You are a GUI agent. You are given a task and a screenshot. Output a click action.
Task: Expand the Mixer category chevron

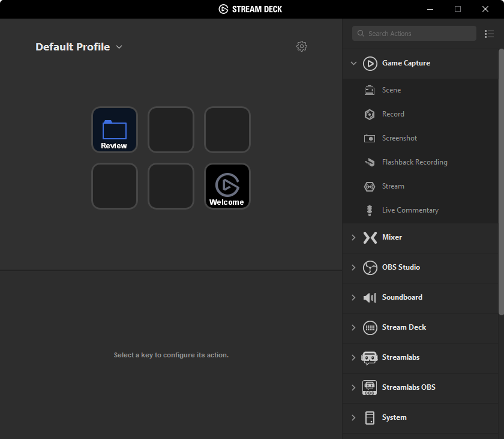pos(353,238)
